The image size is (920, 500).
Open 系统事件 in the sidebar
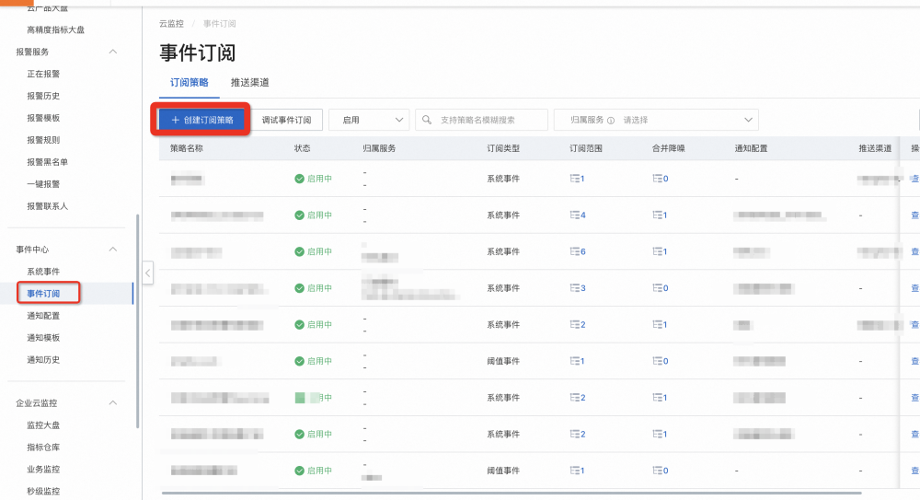point(43,272)
